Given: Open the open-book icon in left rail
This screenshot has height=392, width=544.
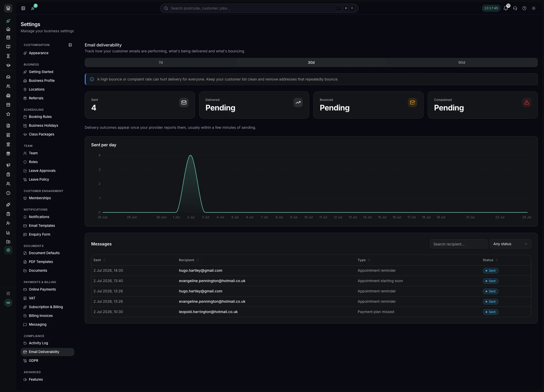Looking at the screenshot, I should (x=8, y=47).
